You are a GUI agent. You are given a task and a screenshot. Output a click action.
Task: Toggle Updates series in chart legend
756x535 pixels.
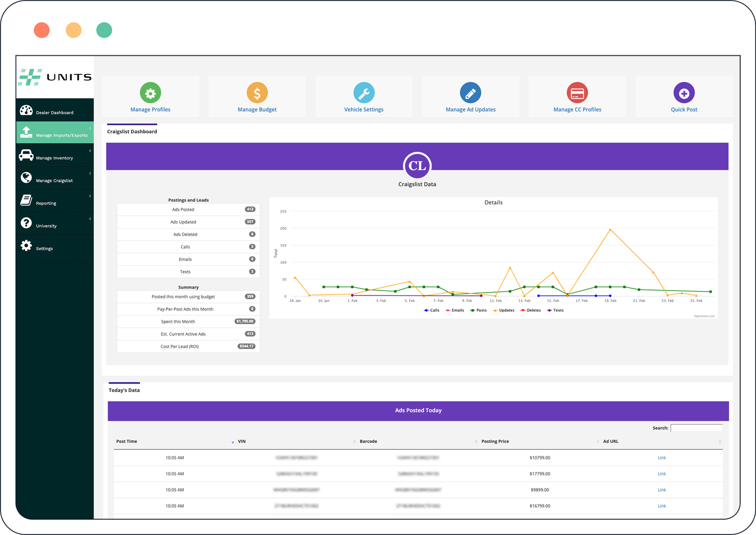pos(504,310)
